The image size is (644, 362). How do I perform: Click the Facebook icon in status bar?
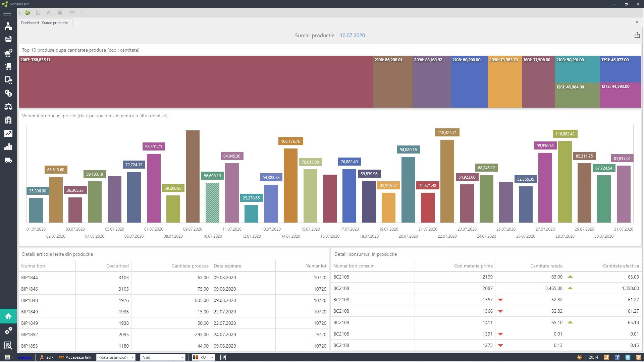pos(617,357)
